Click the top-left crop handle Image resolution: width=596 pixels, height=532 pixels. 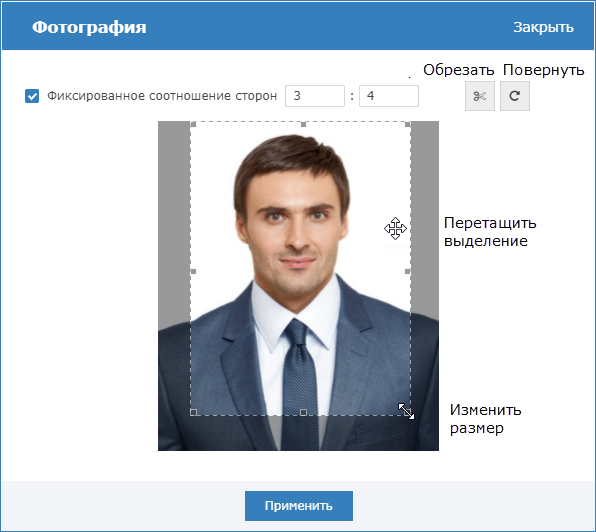coord(193,124)
